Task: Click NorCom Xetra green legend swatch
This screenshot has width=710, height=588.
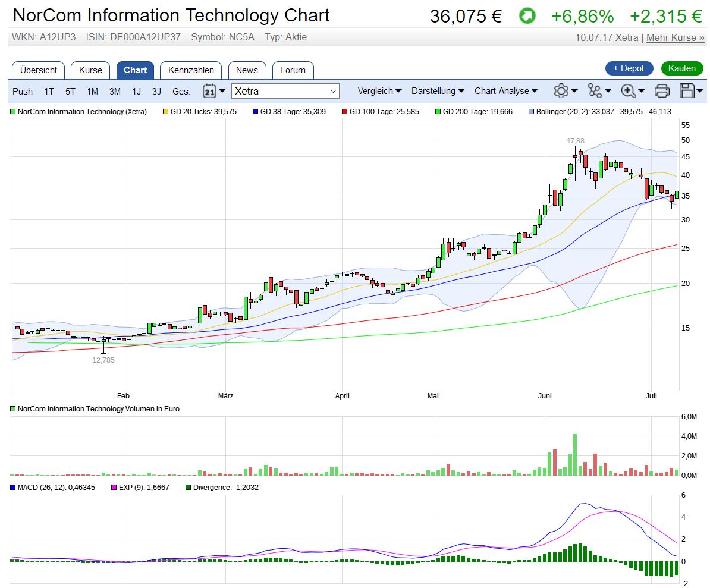Action: pos(12,111)
